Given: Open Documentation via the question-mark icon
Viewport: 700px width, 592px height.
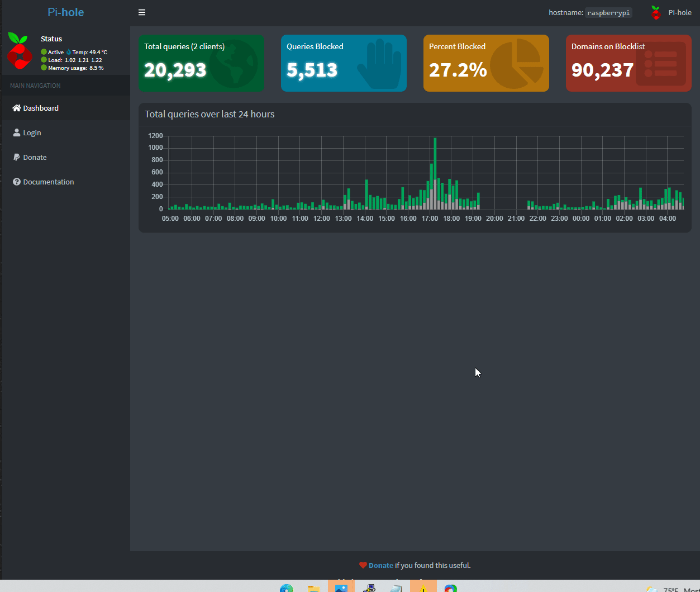Looking at the screenshot, I should click(17, 182).
